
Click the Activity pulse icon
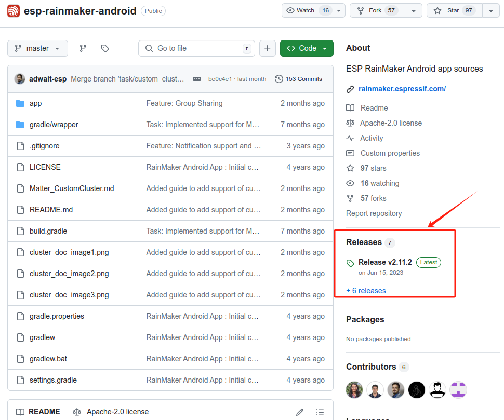(350, 138)
